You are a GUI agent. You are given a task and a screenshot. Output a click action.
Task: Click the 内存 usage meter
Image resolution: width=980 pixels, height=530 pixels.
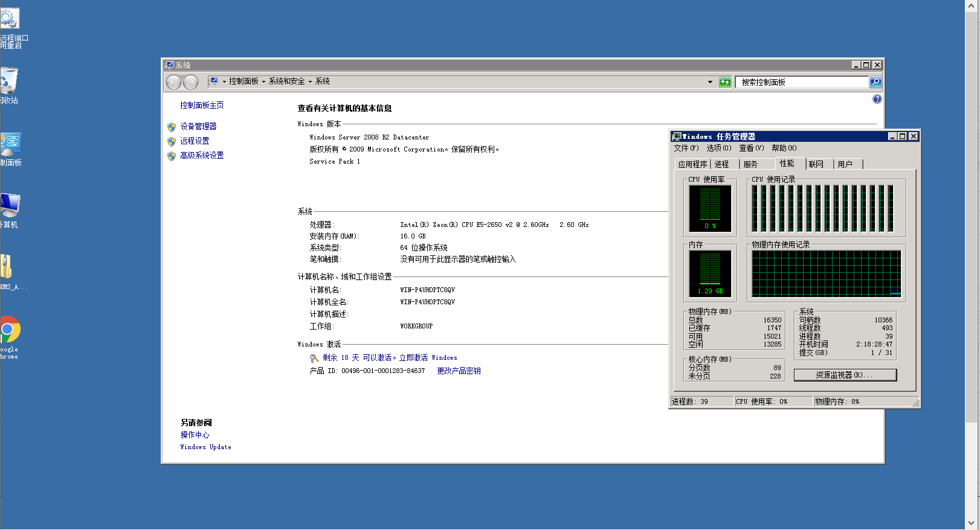(x=710, y=273)
